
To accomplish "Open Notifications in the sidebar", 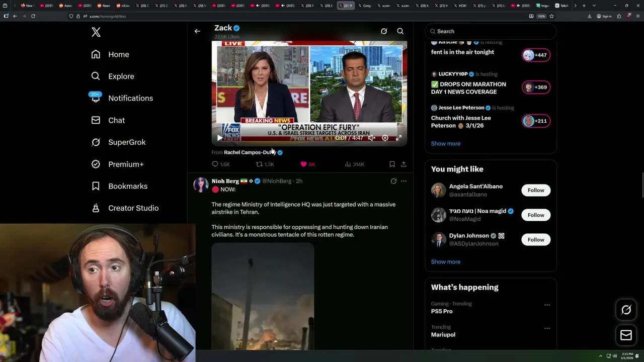I will coord(122,98).
